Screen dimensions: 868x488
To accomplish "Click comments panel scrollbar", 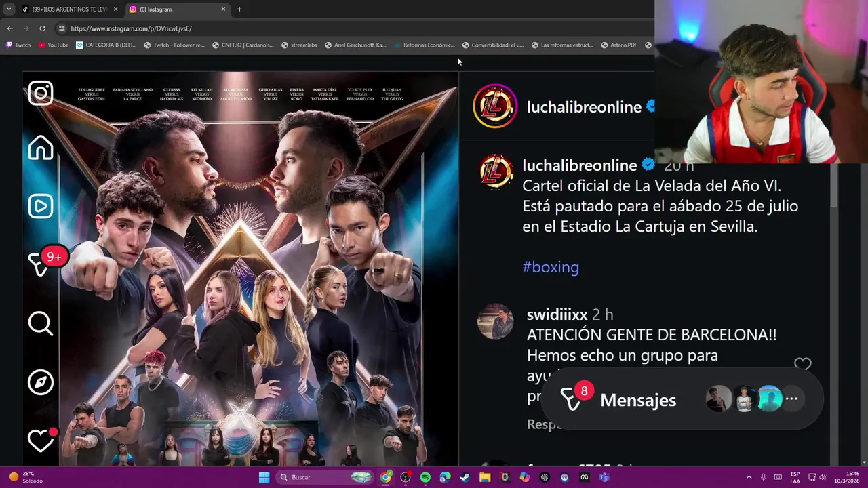I will tap(835, 186).
